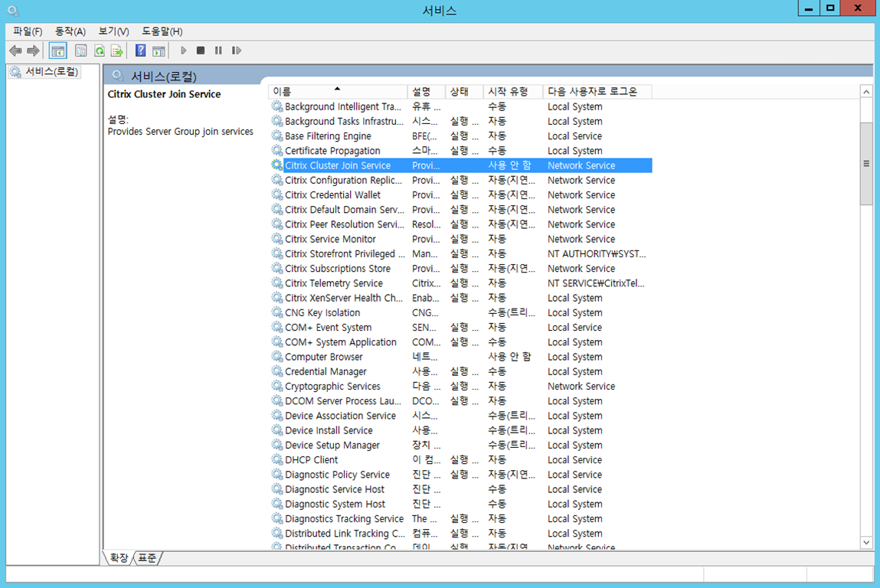880x588 pixels.
Task: Open the Help toolbar icon
Action: point(141,51)
